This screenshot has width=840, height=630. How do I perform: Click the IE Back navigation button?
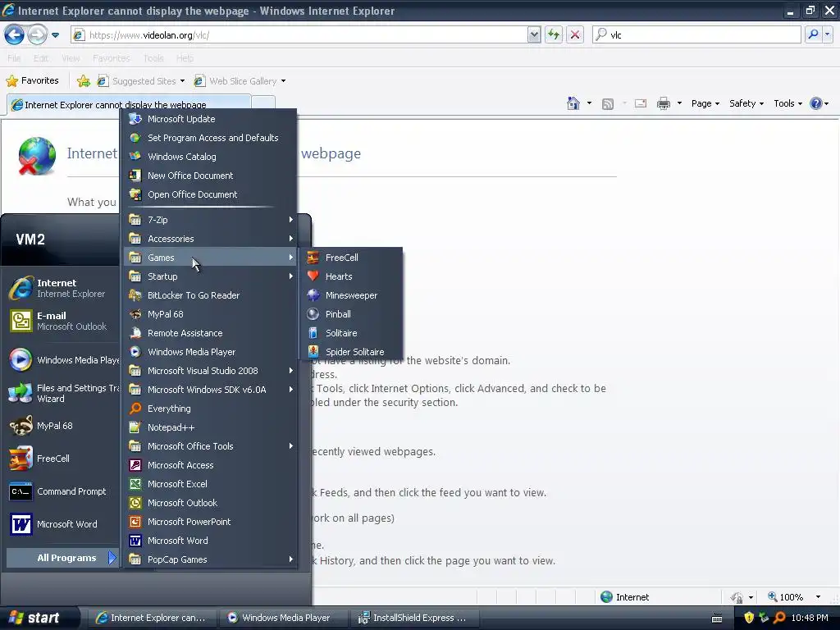tap(15, 34)
